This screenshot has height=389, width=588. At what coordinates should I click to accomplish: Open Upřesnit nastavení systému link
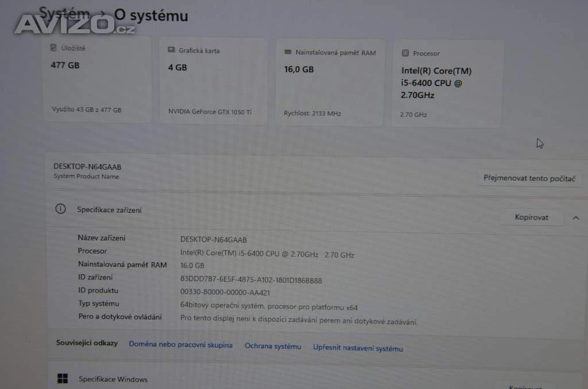pos(358,348)
